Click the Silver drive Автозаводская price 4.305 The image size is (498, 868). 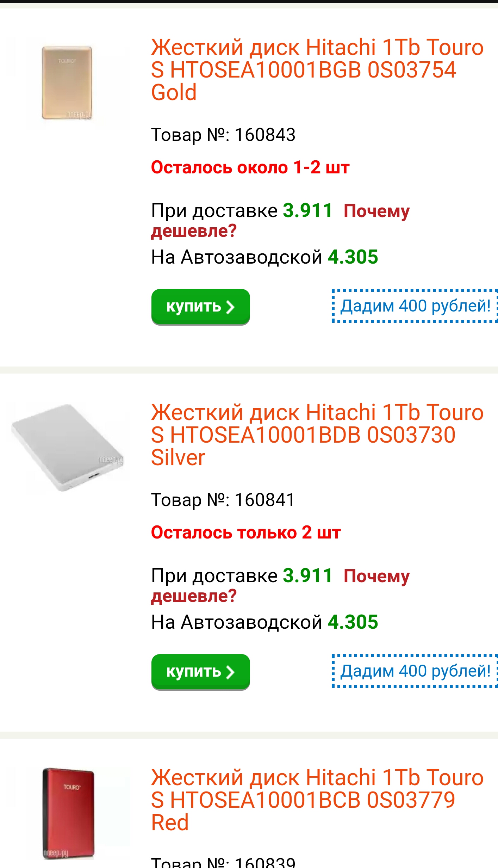(353, 622)
